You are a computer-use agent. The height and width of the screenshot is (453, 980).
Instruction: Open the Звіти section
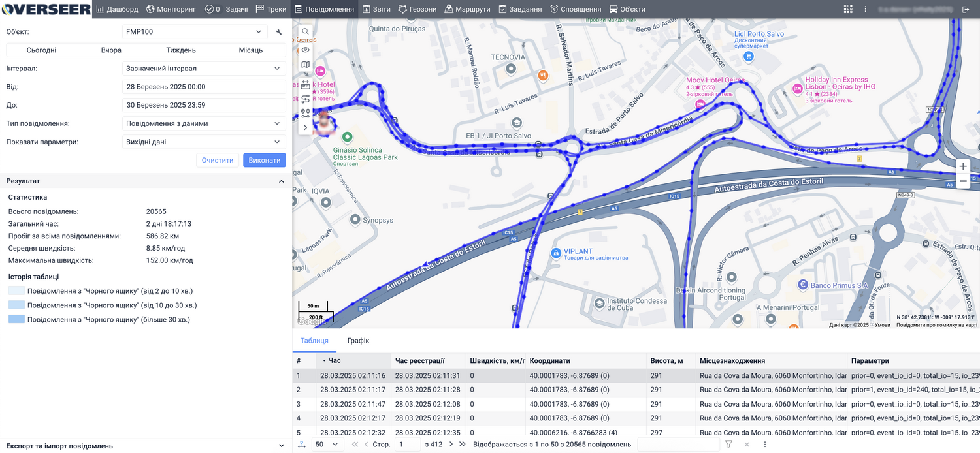pos(375,9)
